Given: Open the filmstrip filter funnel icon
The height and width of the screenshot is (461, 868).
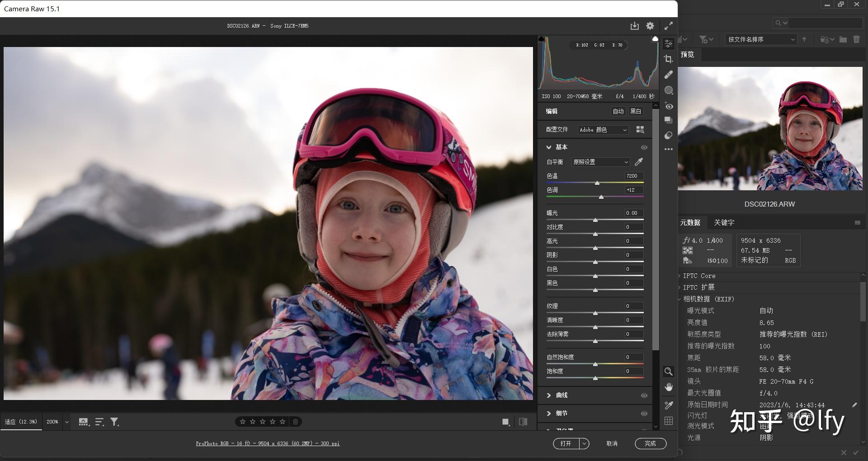Looking at the screenshot, I should click(x=115, y=422).
